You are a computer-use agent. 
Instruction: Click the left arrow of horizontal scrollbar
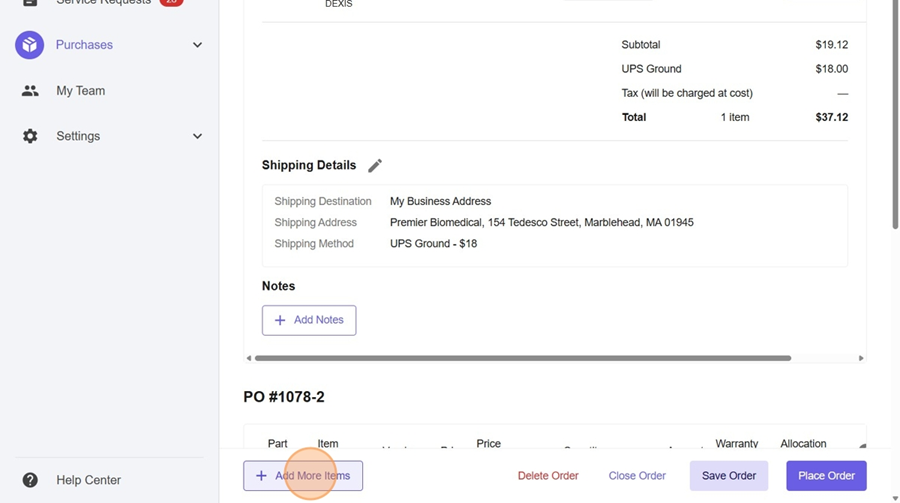pyautogui.click(x=249, y=358)
